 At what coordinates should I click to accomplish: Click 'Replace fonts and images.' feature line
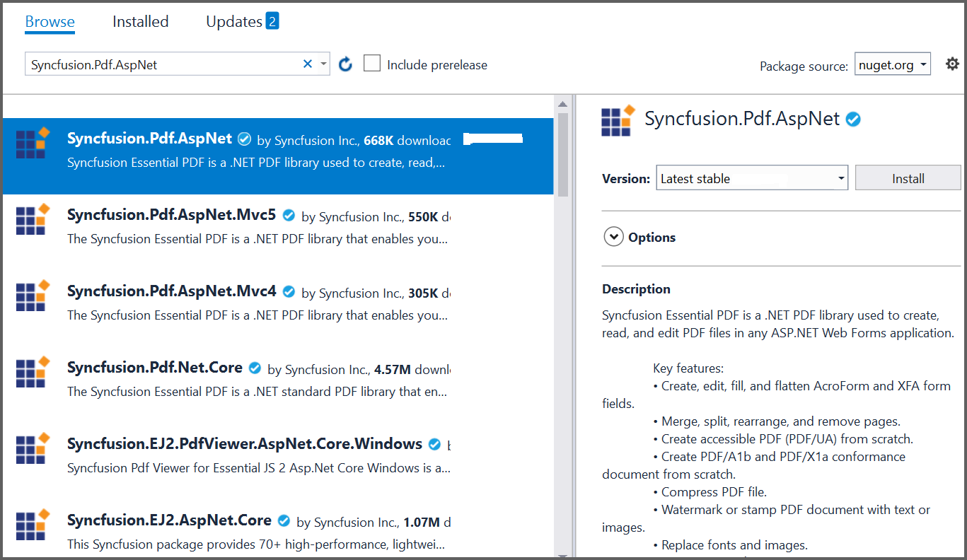734,544
